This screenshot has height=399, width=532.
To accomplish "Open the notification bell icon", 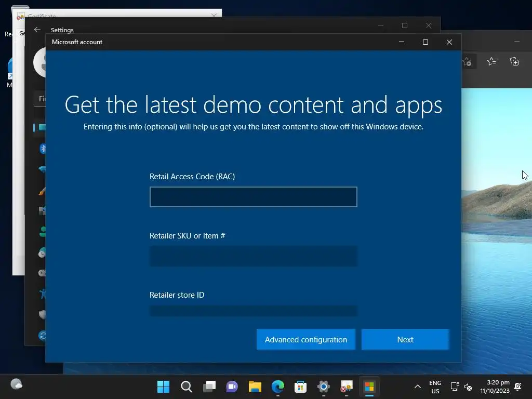I will click(x=518, y=387).
